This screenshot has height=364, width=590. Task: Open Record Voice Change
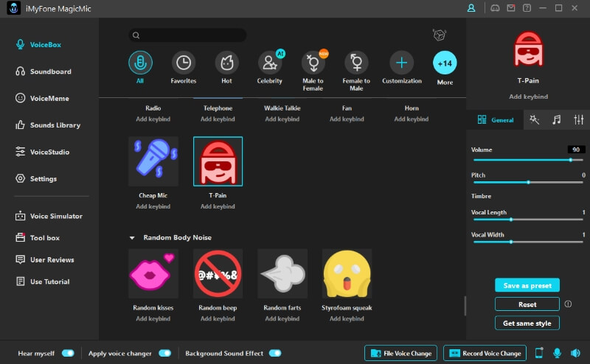pos(485,353)
